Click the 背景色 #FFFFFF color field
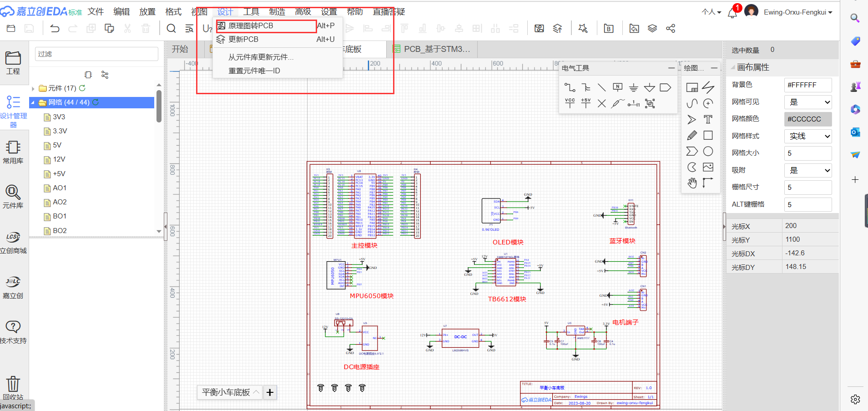Image resolution: width=868 pixels, height=411 pixels. 808,85
